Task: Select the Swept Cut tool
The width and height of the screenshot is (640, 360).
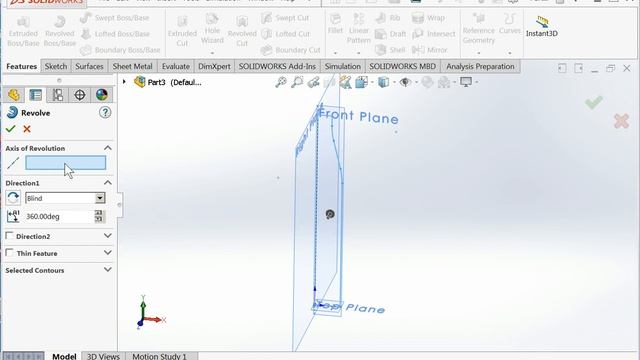Action: 285,18
